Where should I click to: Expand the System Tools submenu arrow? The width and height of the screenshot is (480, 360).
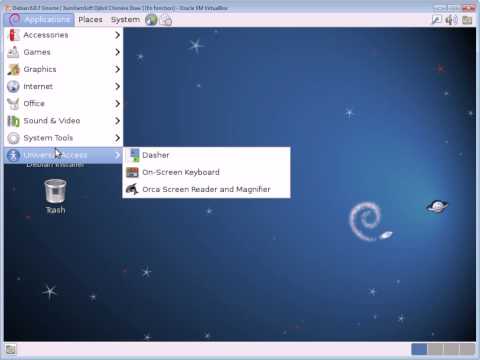click(x=117, y=138)
